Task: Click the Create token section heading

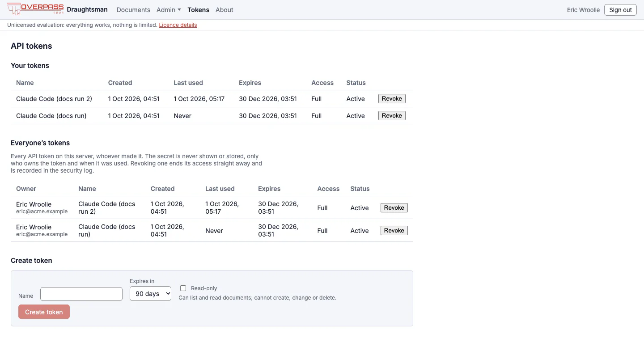Action: point(31,261)
